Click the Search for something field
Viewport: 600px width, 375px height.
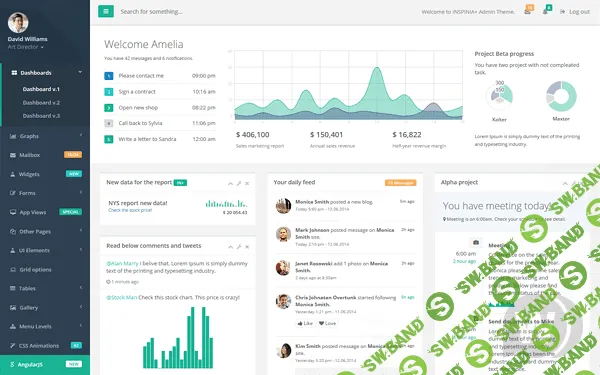(151, 11)
